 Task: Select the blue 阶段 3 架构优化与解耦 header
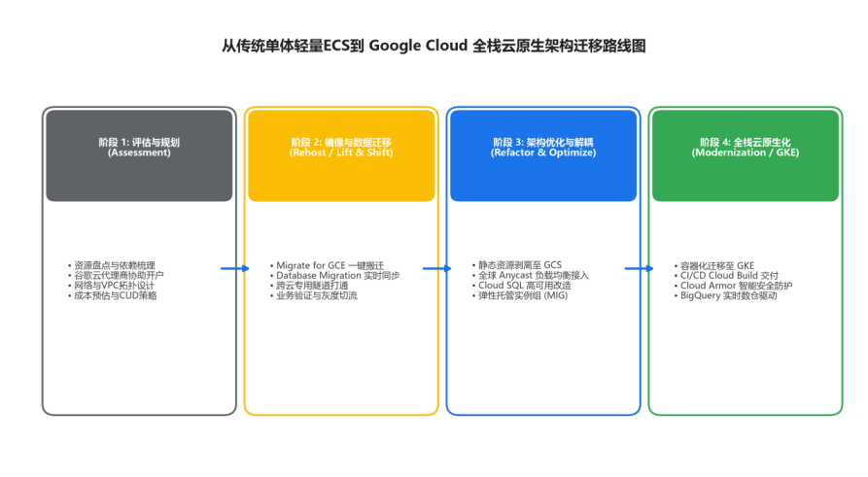click(x=543, y=155)
